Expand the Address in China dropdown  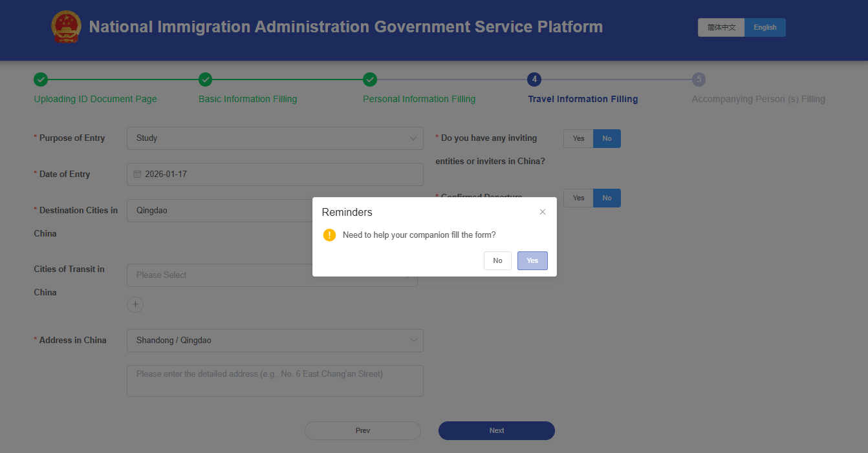tap(275, 341)
